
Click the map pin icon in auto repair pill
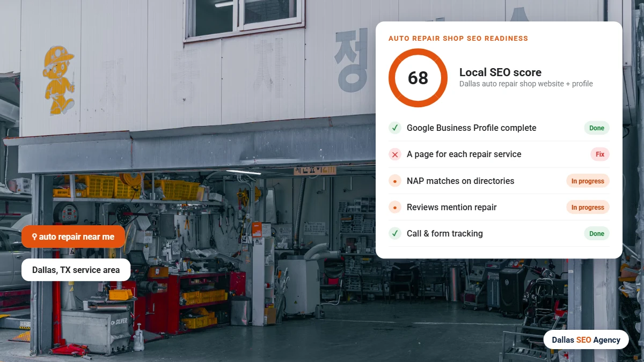[34, 237]
